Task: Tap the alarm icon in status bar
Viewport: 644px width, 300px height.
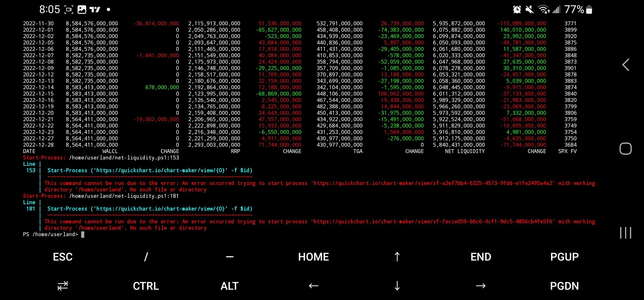Action: tap(517, 10)
